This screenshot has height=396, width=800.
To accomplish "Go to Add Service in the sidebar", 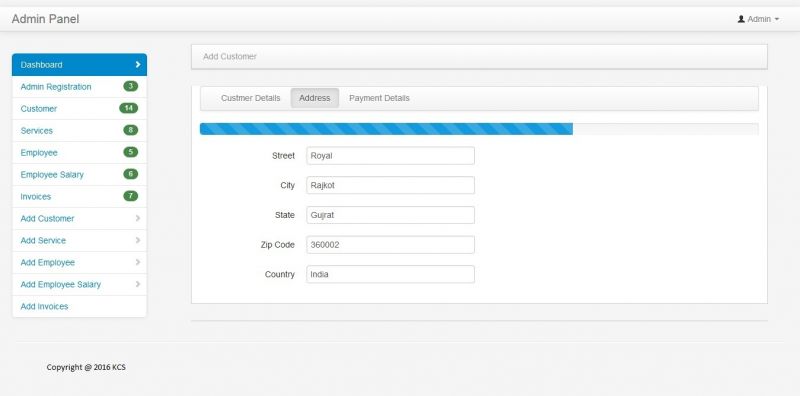I will [x=79, y=240].
